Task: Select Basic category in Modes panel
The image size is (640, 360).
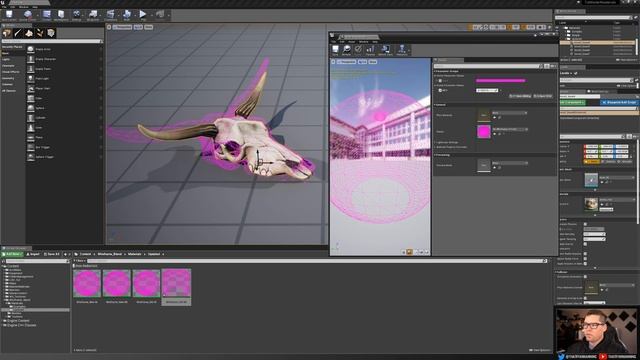Action: pos(6,53)
